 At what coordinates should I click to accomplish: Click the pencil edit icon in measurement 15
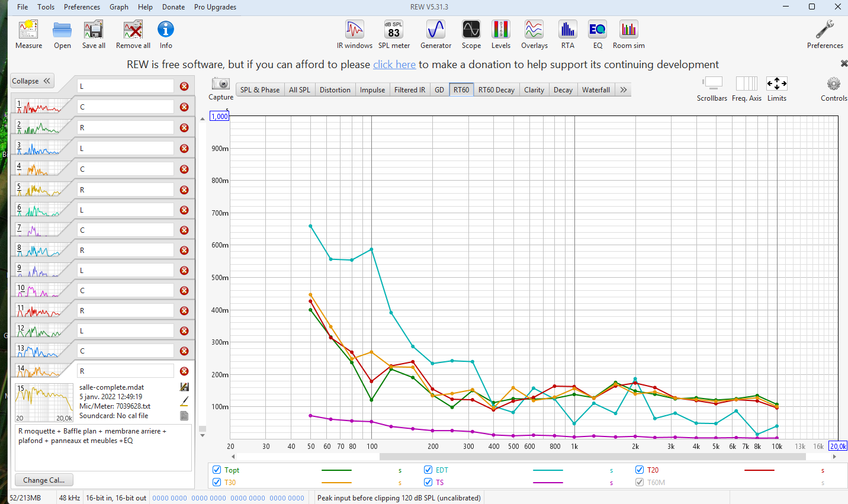[184, 402]
